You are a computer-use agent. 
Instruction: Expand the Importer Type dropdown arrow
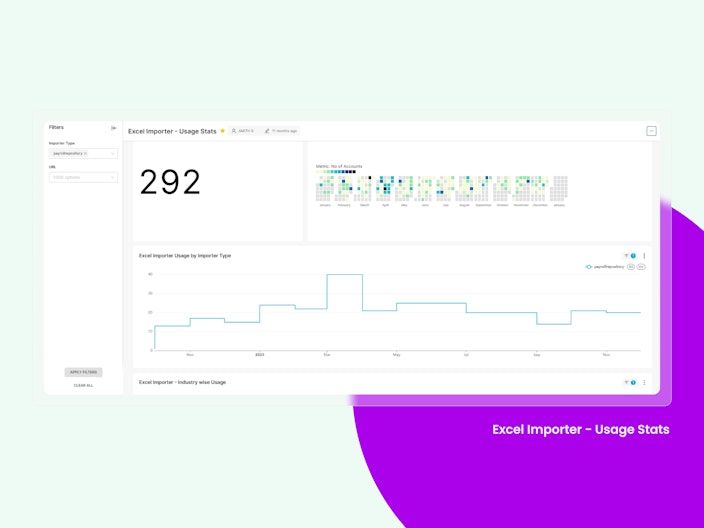tap(112, 154)
